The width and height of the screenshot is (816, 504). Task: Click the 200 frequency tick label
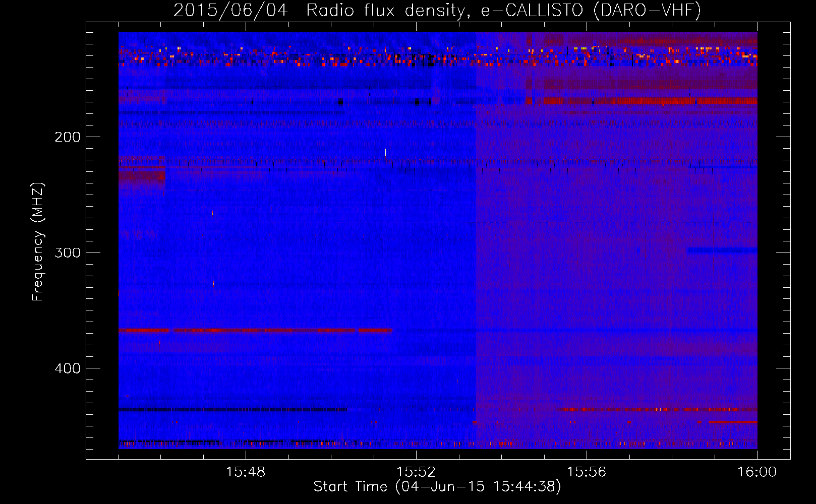point(68,137)
